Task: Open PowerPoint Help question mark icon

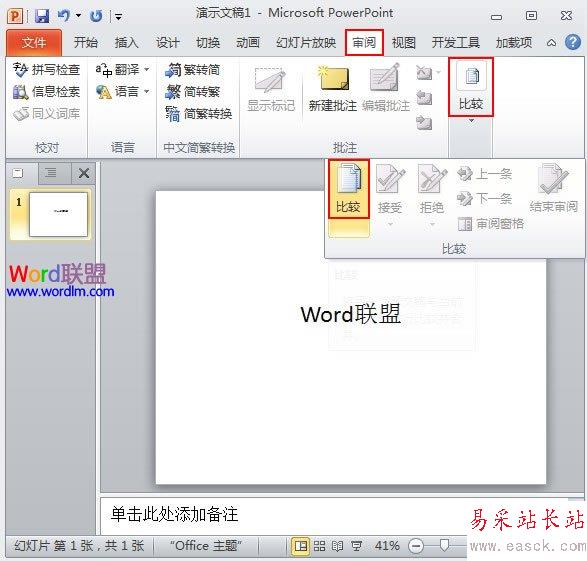Action: click(573, 42)
